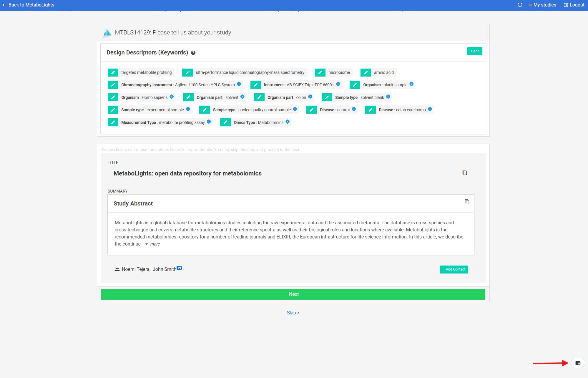Viewport: 588px width, 378px height.
Task: Edit the Disease colon carcinoma descriptor
Action: [370, 110]
